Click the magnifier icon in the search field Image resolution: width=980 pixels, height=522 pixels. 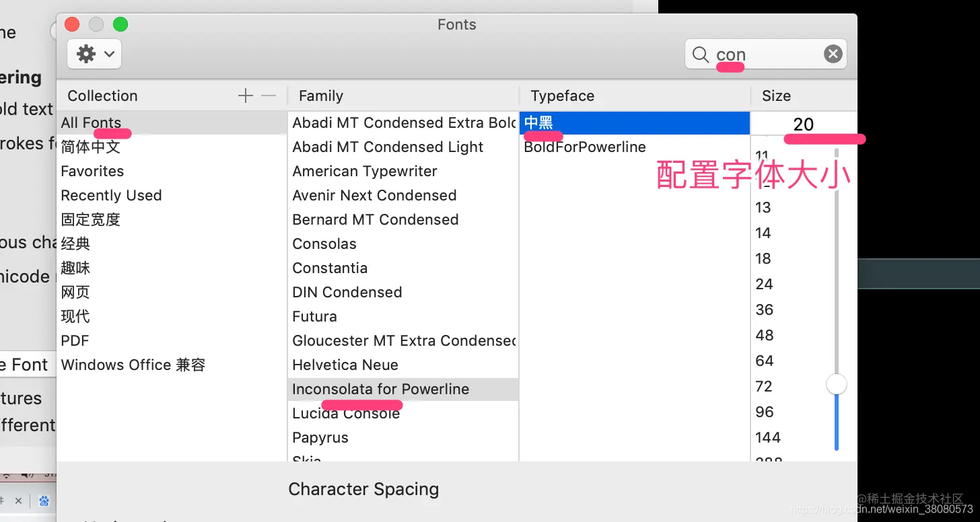[700, 54]
